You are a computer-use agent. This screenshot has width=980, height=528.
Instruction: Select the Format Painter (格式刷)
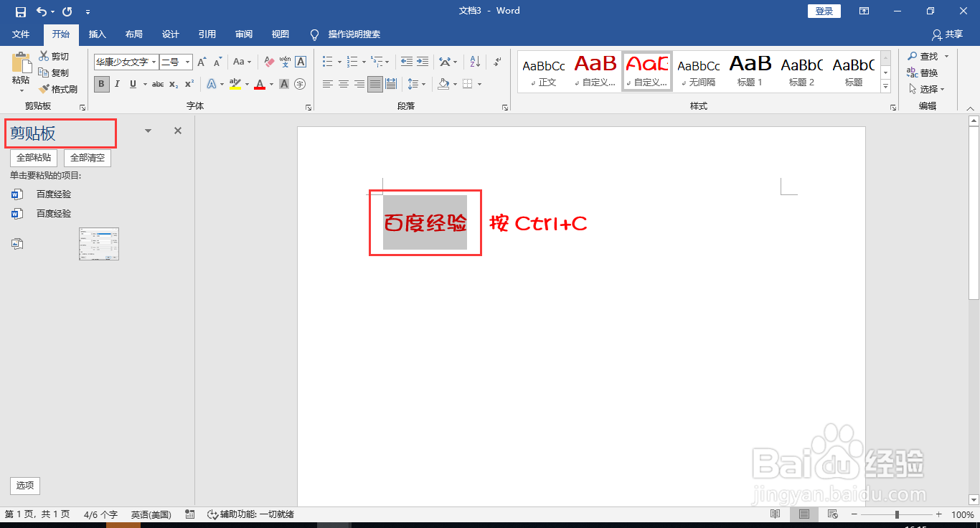click(x=58, y=89)
